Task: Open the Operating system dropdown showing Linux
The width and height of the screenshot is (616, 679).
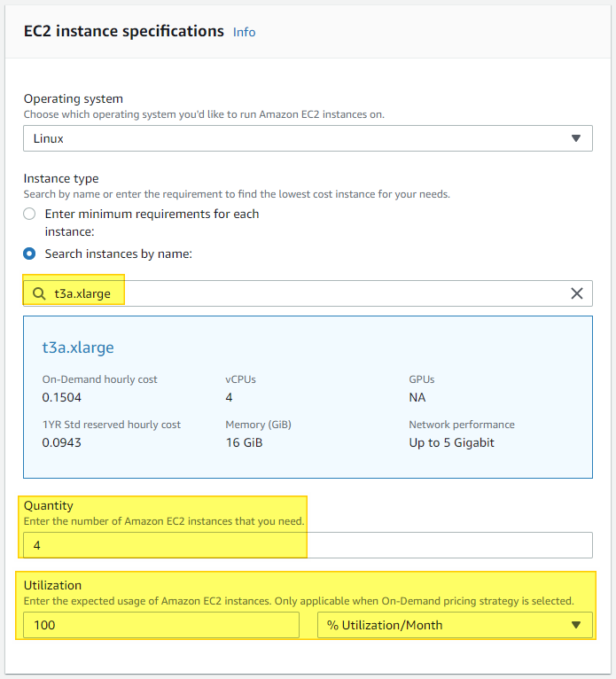Action: [308, 138]
